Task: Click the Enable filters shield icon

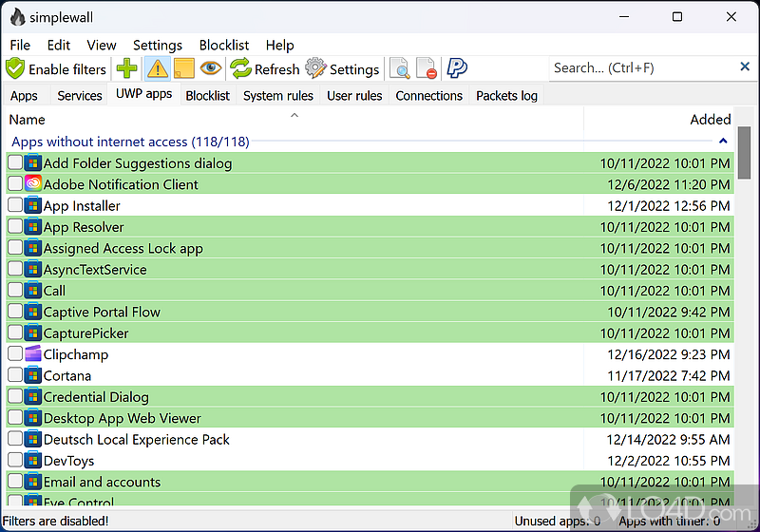Action: point(15,68)
